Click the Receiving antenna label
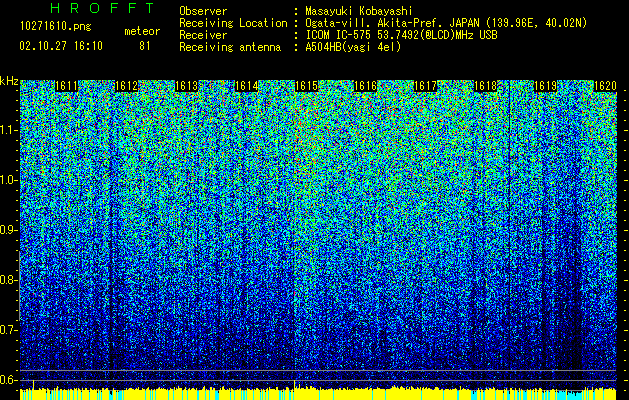The width and height of the screenshot is (629, 400). coord(230,47)
